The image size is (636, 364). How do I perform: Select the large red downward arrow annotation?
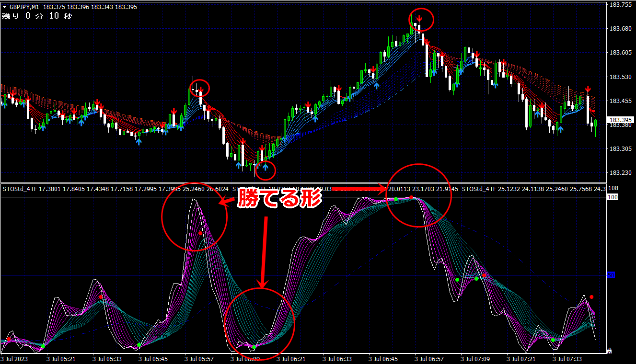[263, 251]
